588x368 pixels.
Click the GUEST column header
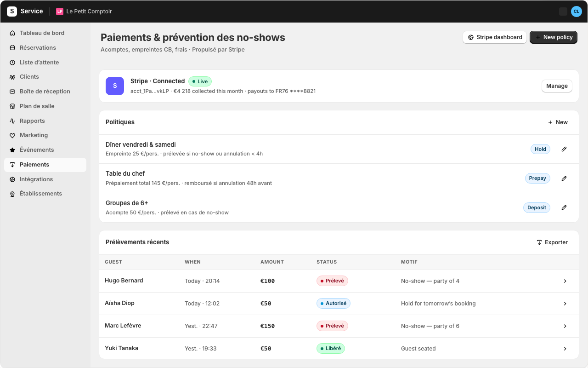pyautogui.click(x=113, y=262)
